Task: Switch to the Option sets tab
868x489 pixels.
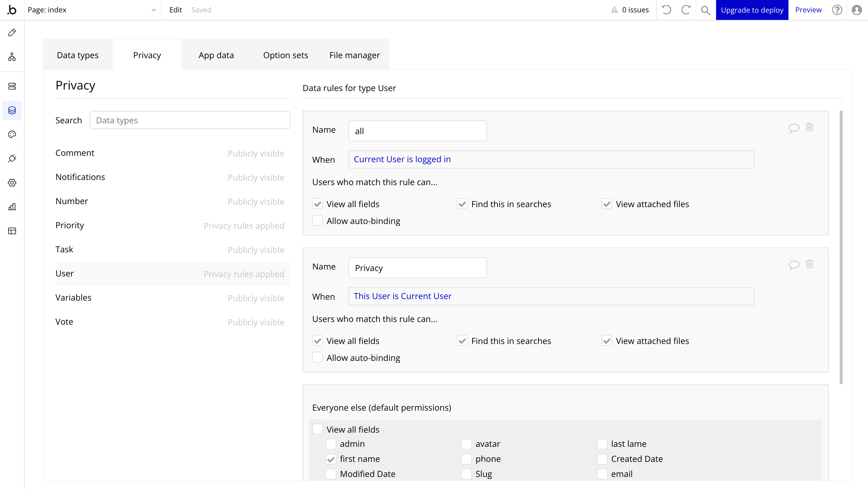Action: click(285, 55)
